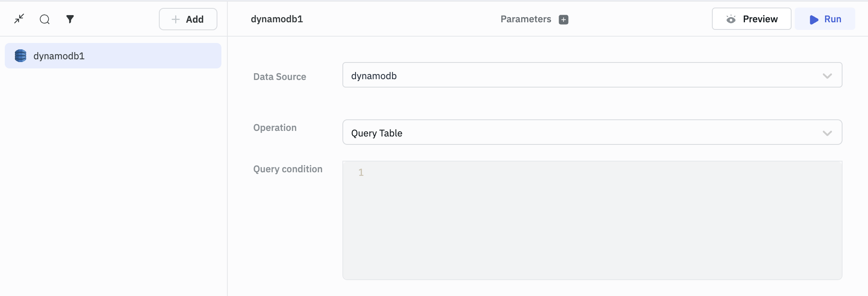Open the dynamodb data source selector
This screenshot has height=296, width=868.
581,75
